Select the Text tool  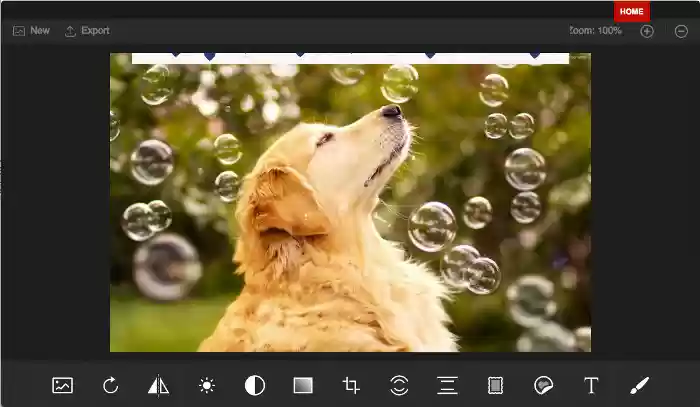[591, 385]
